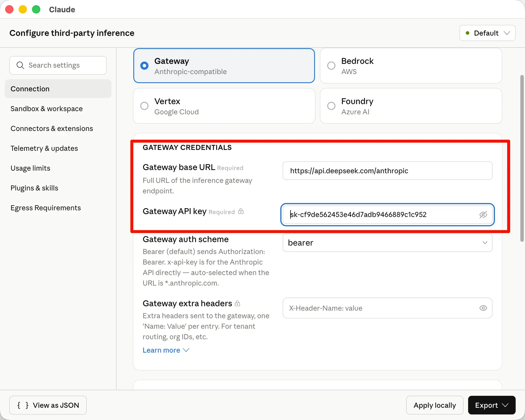525x420 pixels.
Task: Toggle API key visibility eye icon
Action: 483,215
